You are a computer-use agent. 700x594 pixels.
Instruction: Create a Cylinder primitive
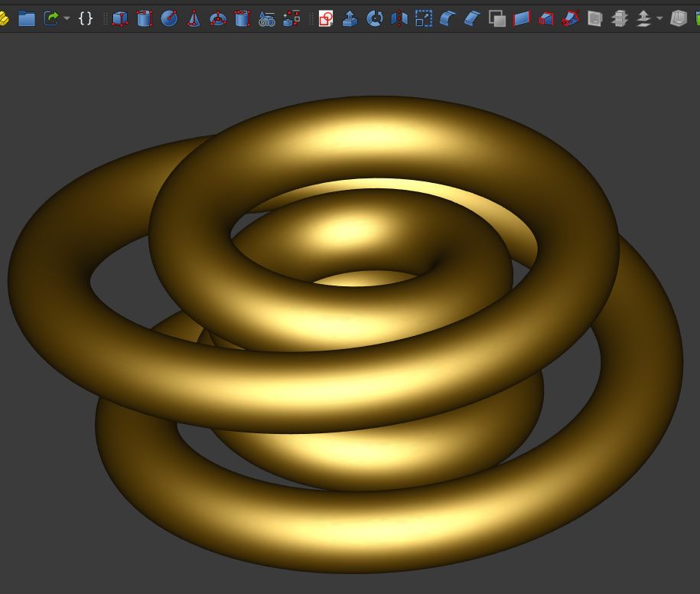click(x=144, y=19)
